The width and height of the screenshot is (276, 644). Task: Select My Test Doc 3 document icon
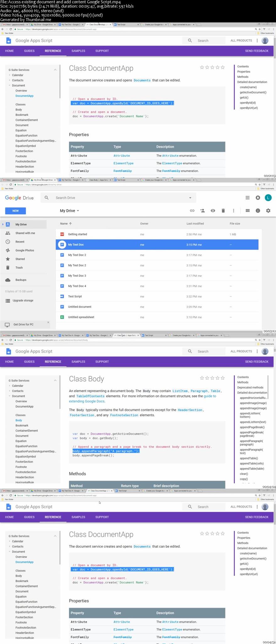(62, 276)
